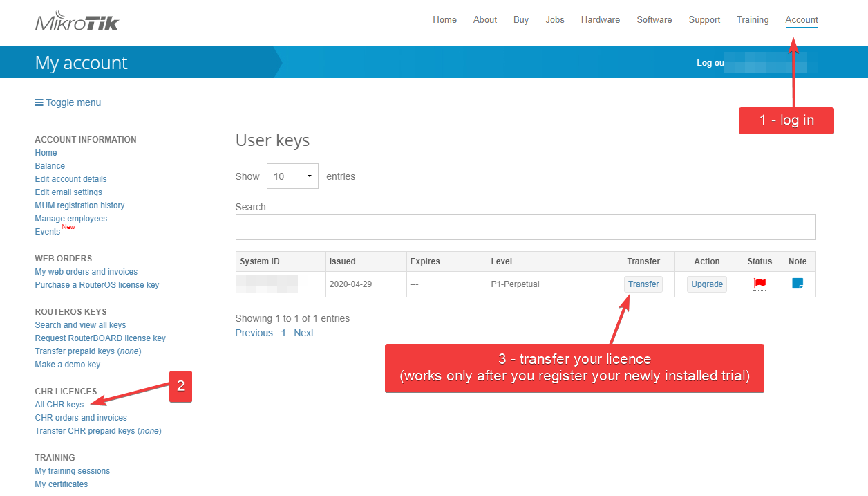Open the Events link

point(48,232)
